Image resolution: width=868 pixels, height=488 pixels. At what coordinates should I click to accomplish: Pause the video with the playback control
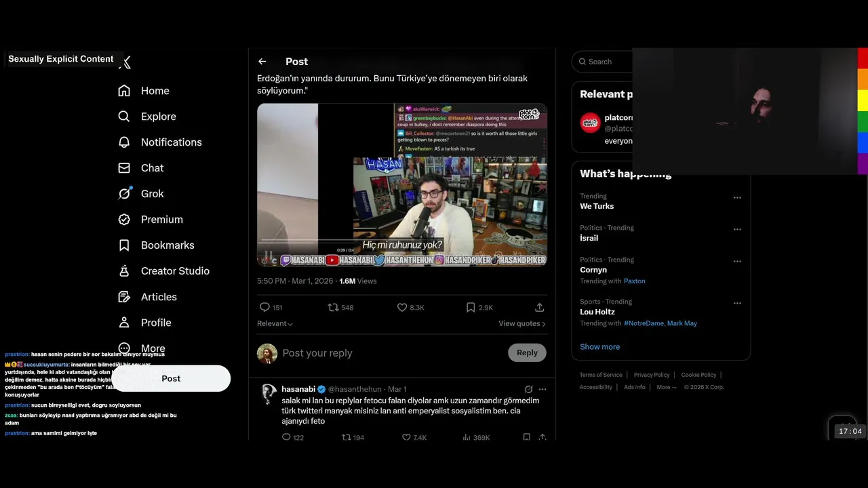pos(268,256)
